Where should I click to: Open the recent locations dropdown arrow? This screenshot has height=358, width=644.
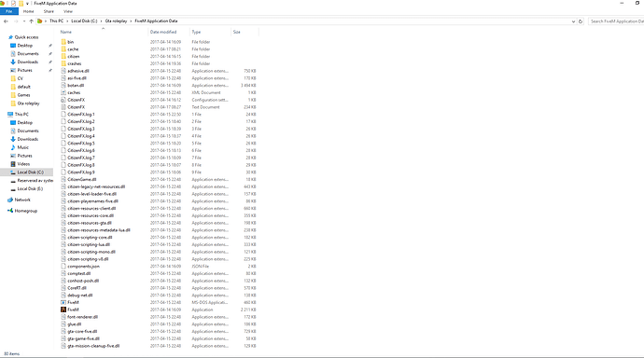point(24,21)
